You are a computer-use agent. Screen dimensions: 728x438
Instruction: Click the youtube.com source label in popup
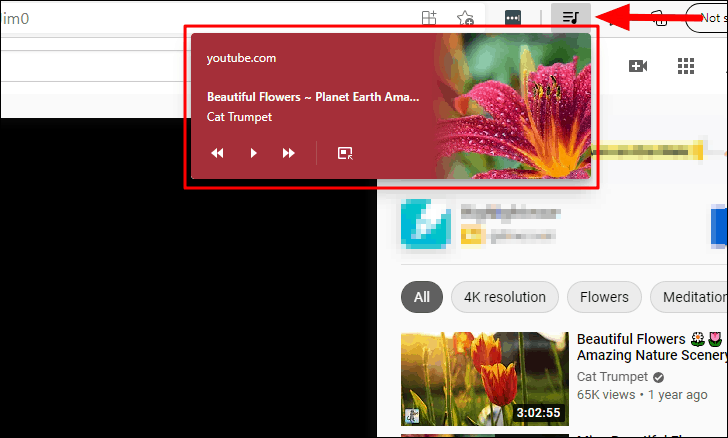tap(241, 58)
